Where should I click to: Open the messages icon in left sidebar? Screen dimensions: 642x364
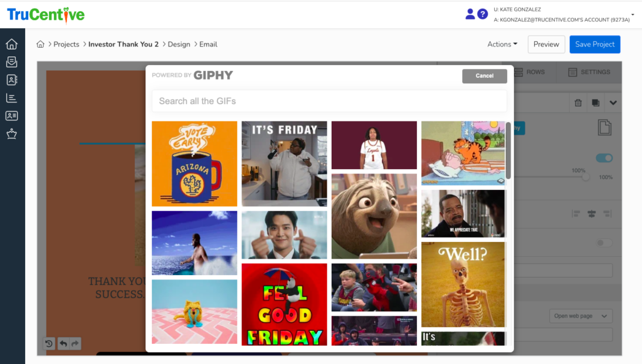[11, 62]
